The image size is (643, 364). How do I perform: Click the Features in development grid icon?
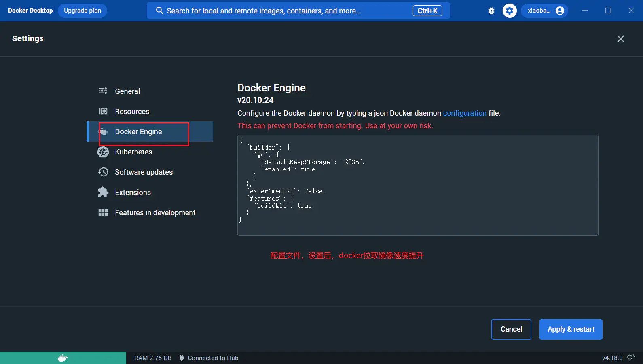click(103, 212)
